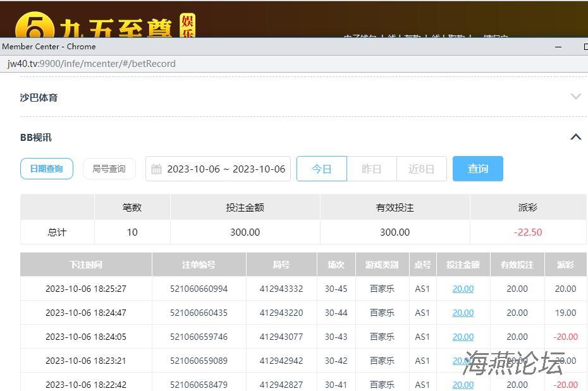Collapse the BB视讯 section
Image resolution: width=588 pixels, height=391 pixels.
[x=575, y=137]
